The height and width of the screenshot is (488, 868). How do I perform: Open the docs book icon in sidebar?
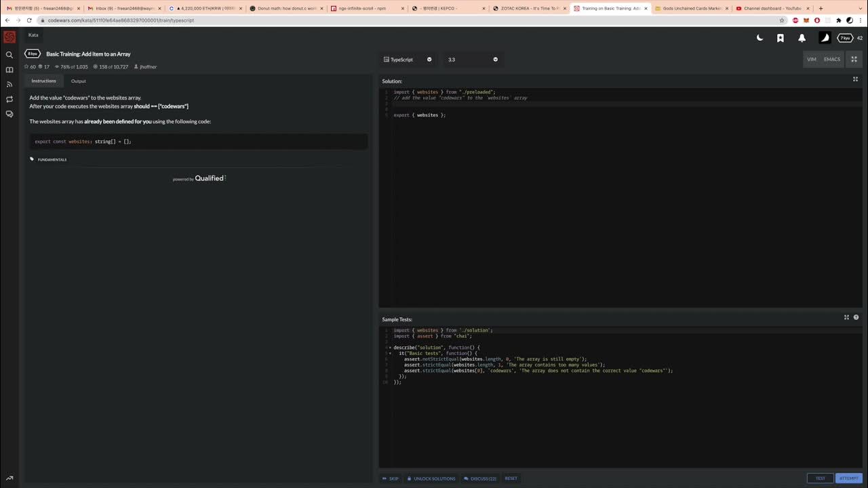click(9, 70)
